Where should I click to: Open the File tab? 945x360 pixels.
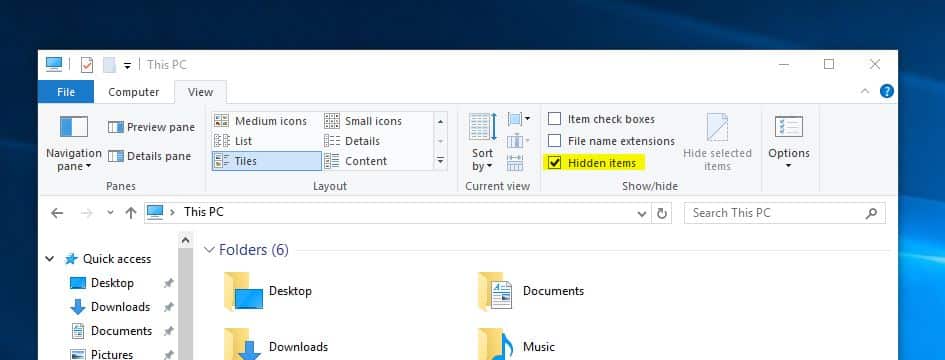tap(66, 92)
